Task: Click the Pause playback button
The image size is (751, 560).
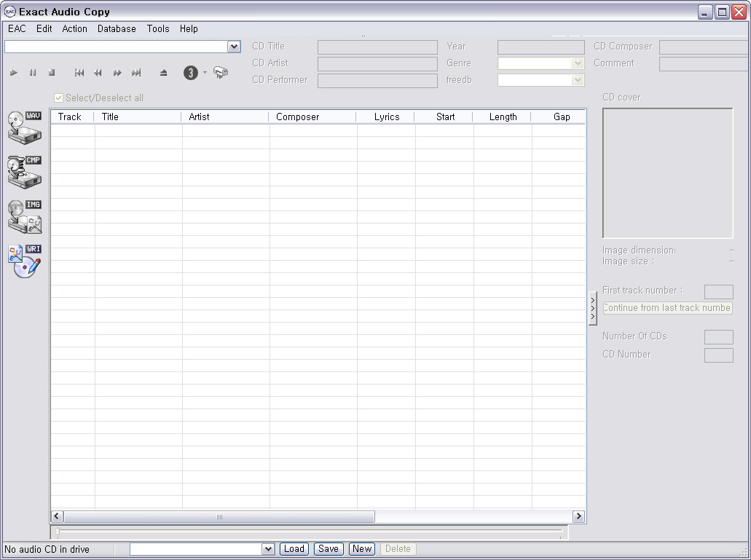Action: (x=33, y=73)
